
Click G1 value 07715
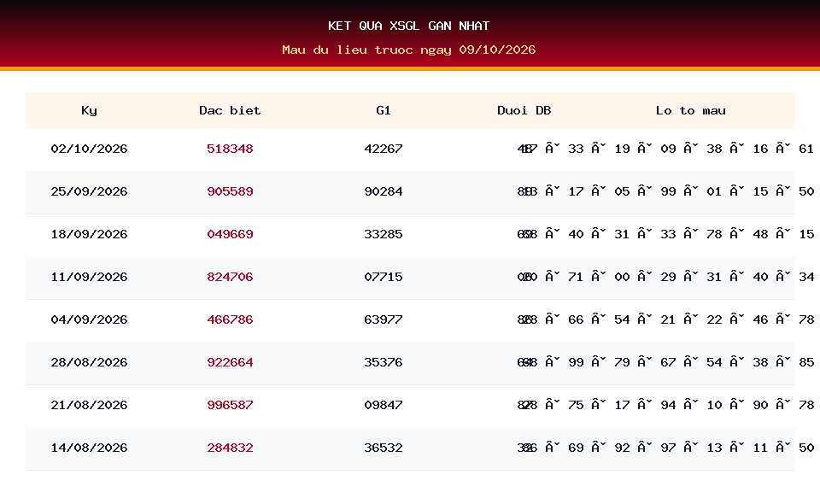pyautogui.click(x=384, y=277)
